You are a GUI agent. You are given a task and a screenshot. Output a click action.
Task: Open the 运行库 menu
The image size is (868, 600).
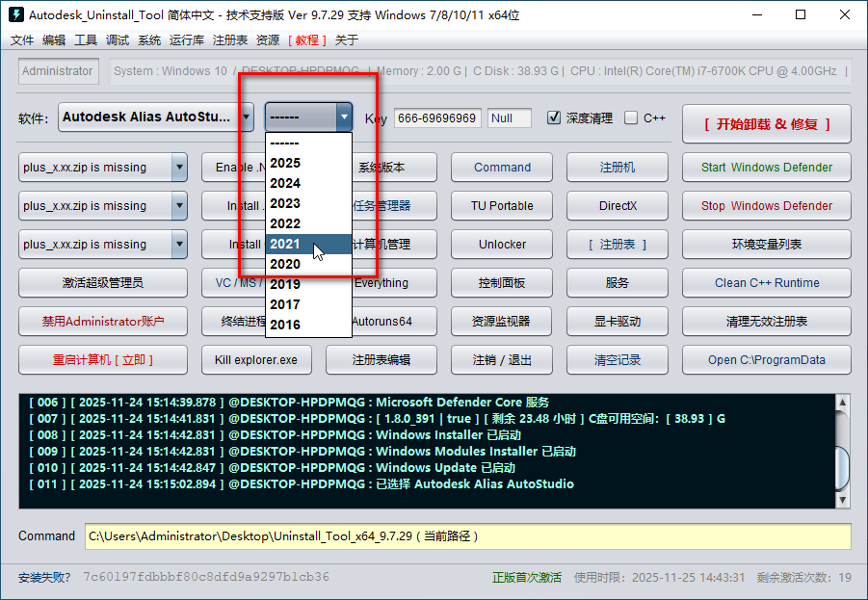click(x=187, y=39)
